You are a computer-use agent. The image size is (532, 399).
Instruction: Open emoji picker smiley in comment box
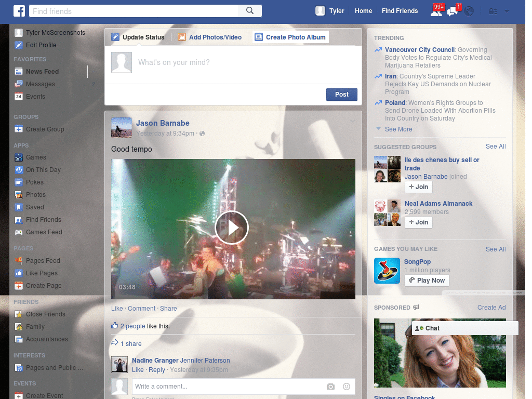(x=347, y=387)
